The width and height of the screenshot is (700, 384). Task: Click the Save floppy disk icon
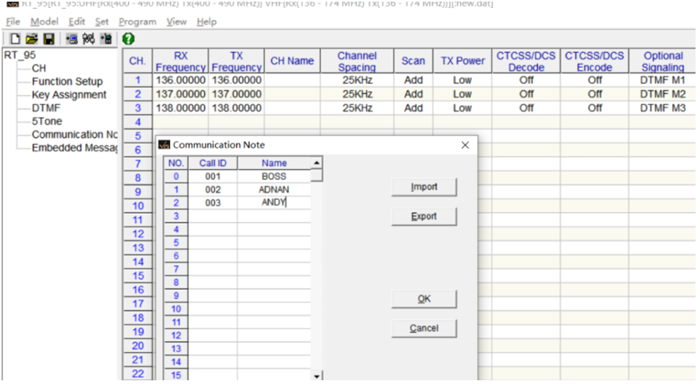(x=49, y=39)
